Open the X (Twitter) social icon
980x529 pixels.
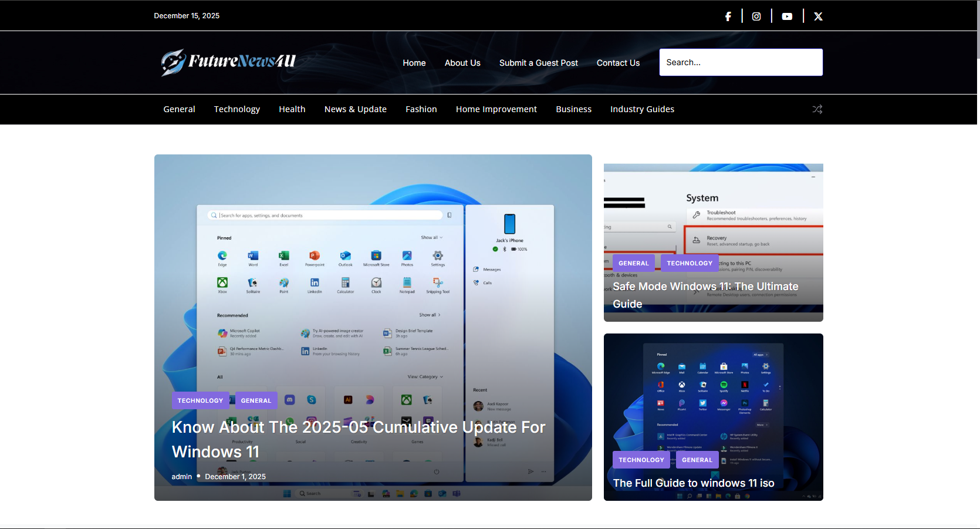click(818, 16)
